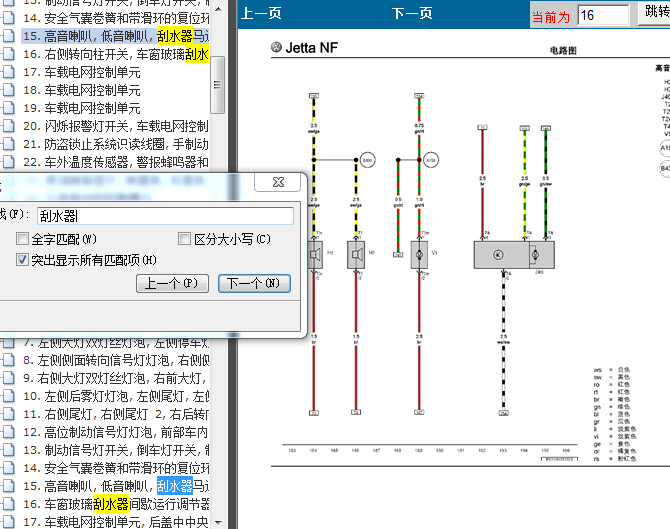Click the 电路图 heading in diagram
This screenshot has width=670, height=529.
[x=563, y=50]
